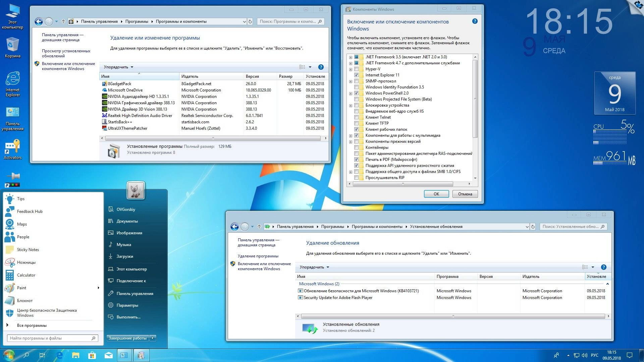
Task: Launch Edge from the taskbar
Action: coord(59,355)
